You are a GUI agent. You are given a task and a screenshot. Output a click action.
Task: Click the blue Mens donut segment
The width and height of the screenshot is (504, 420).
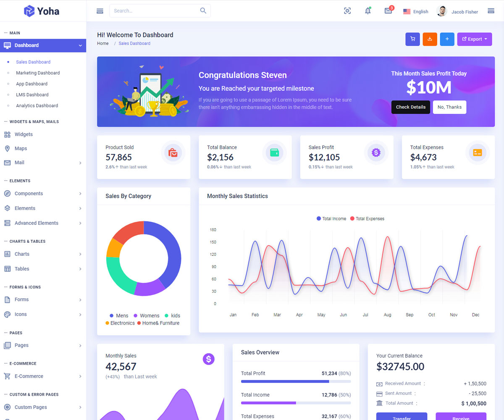pyautogui.click(x=172, y=252)
